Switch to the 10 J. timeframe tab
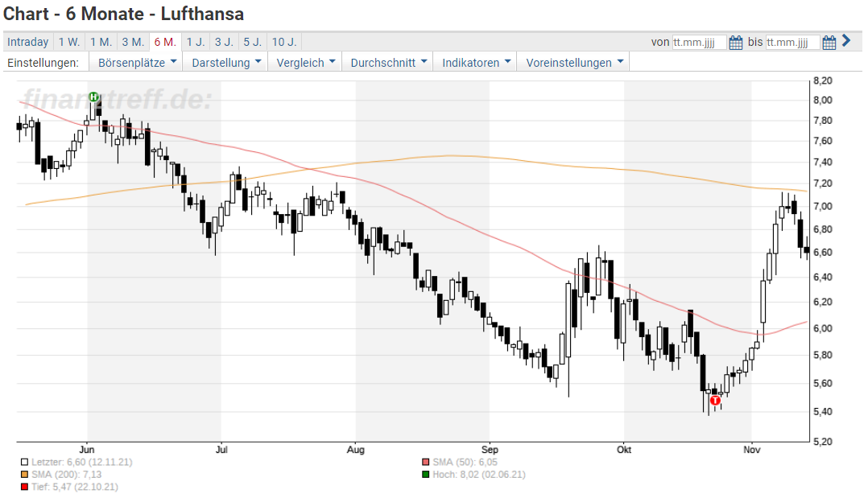Image resolution: width=868 pixels, height=494 pixels. click(x=284, y=42)
